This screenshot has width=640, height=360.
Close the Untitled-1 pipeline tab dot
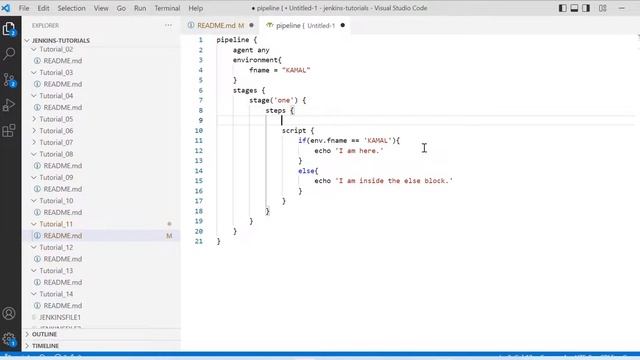342,25
